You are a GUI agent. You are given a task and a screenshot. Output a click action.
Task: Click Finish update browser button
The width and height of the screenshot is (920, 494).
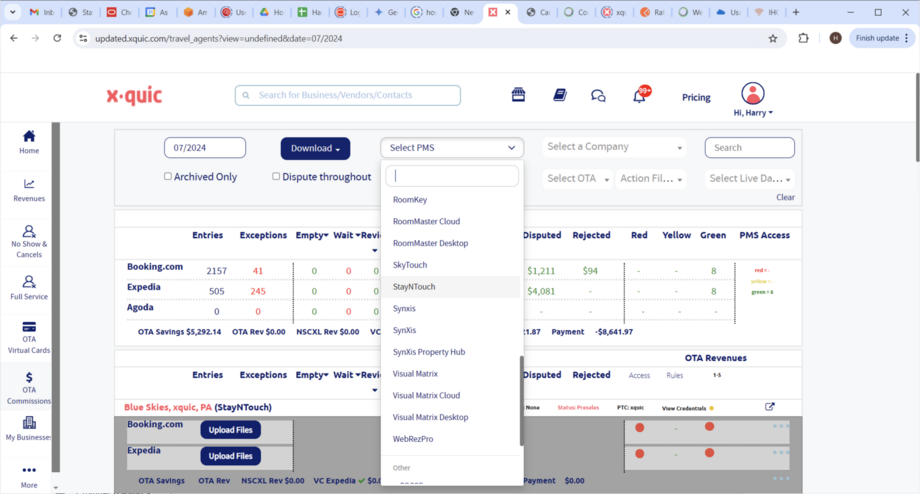tap(882, 38)
